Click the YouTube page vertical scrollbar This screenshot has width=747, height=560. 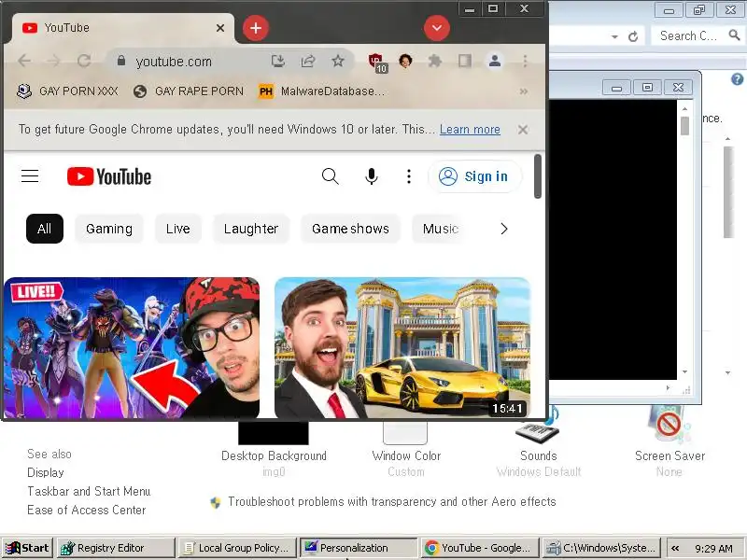(x=538, y=176)
